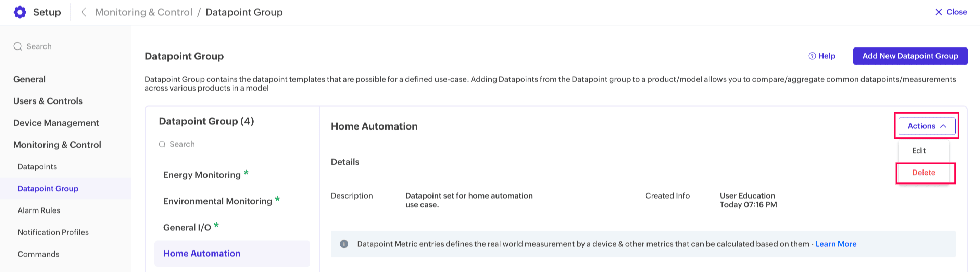The image size is (980, 272).
Task: Expand the Monitoring & Control sidebar section
Action: tap(57, 145)
